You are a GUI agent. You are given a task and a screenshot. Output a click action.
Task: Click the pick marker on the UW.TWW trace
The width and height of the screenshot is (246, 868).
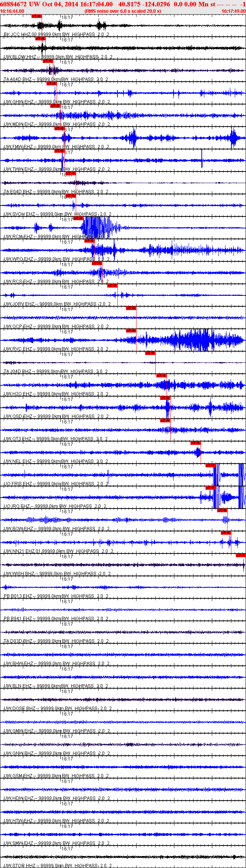click(59, 151)
